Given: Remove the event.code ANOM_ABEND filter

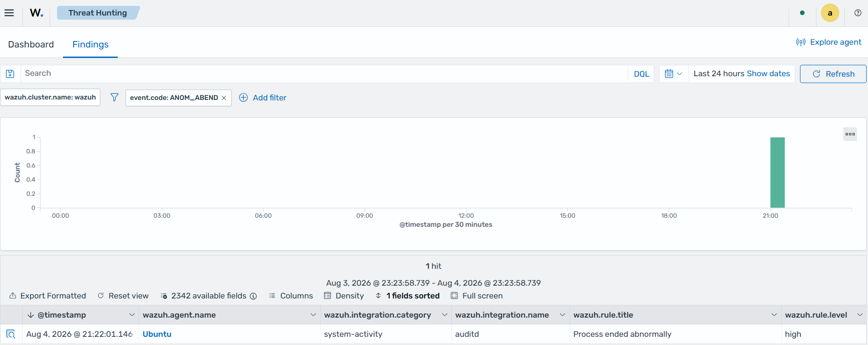Looking at the screenshot, I should pos(224,98).
